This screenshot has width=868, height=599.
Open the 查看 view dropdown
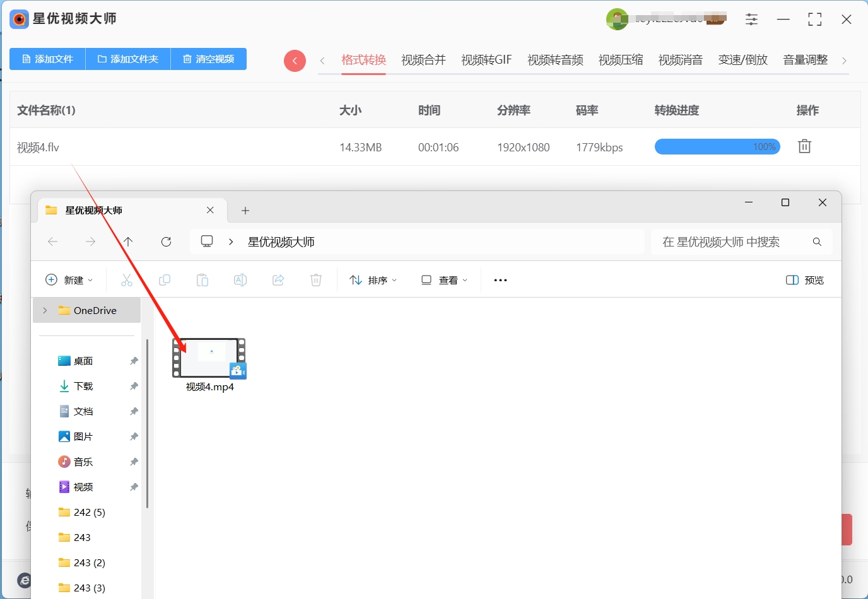[x=445, y=280]
